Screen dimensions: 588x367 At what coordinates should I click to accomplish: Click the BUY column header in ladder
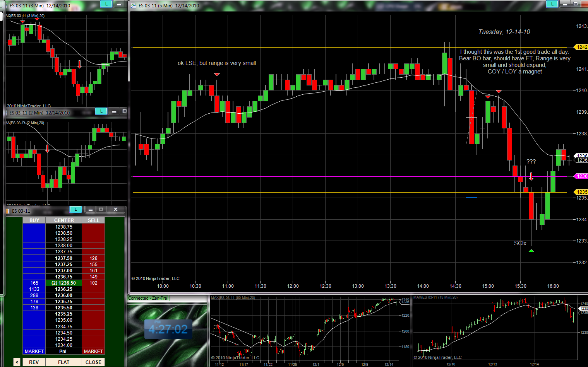pyautogui.click(x=34, y=220)
